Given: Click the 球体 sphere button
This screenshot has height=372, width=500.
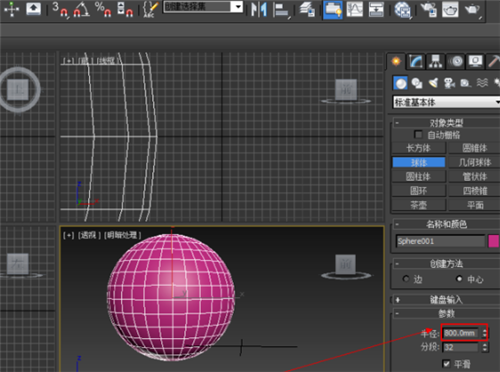Looking at the screenshot, I should (x=419, y=162).
